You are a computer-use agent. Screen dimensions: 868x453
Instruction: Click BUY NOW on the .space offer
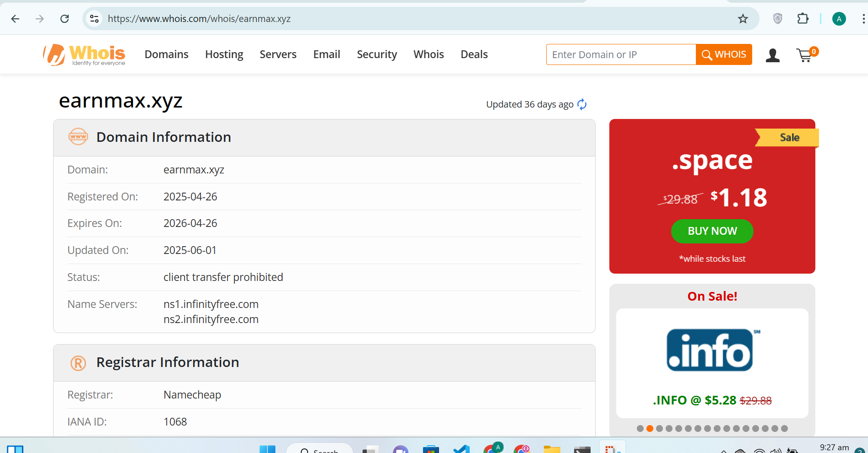point(712,231)
